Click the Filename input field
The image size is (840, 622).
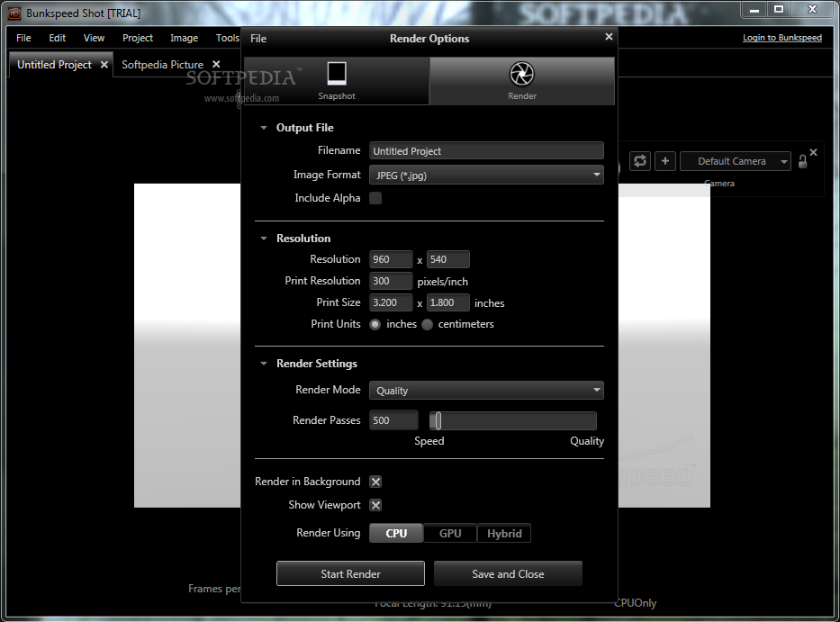(486, 151)
